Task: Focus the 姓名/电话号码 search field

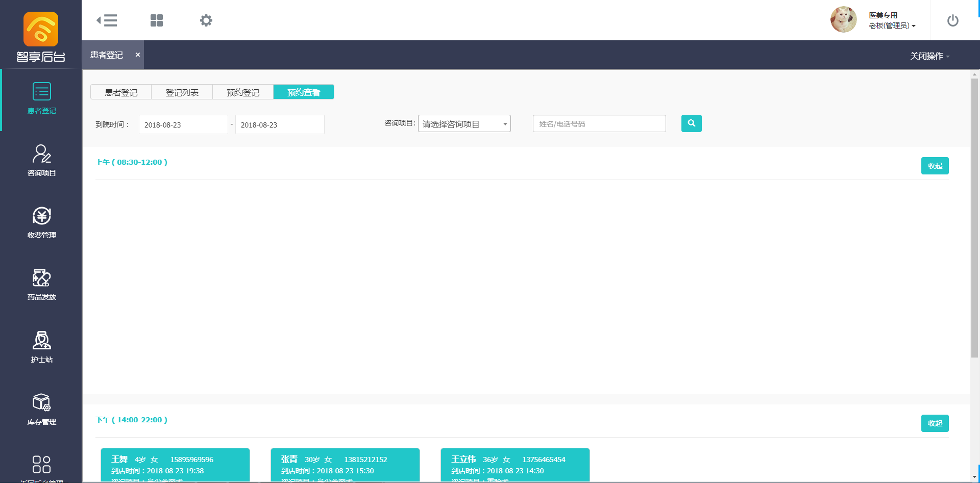Action: 599,123
